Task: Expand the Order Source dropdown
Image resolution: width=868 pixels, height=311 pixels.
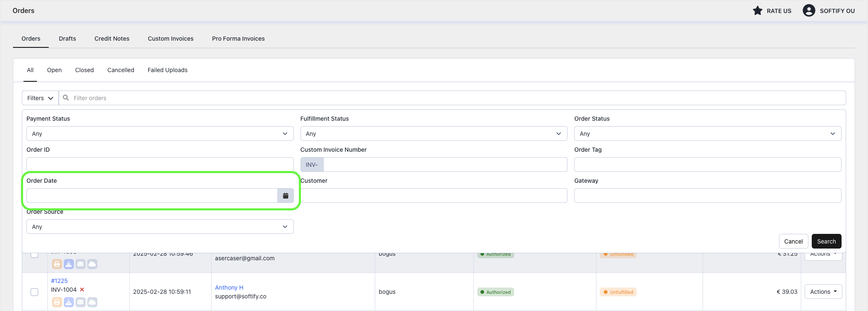Action: click(x=159, y=227)
